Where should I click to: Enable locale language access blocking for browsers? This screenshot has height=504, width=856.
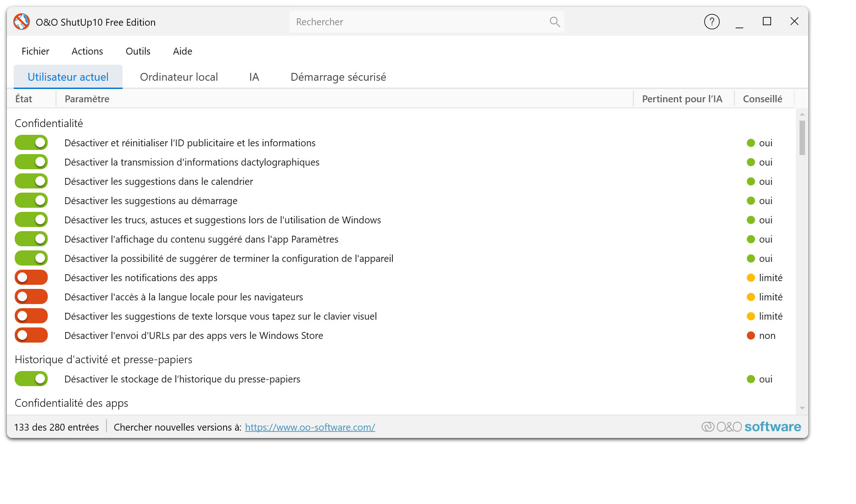tap(31, 297)
